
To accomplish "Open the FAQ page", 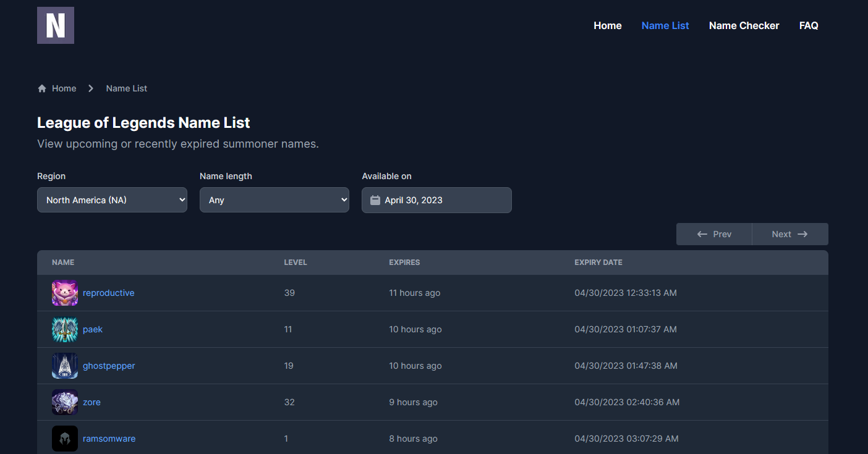I will tap(809, 25).
